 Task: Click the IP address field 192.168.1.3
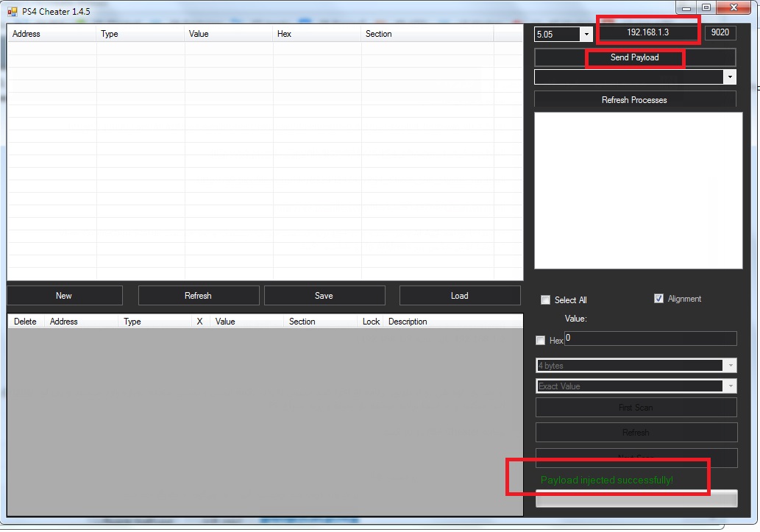tap(647, 33)
